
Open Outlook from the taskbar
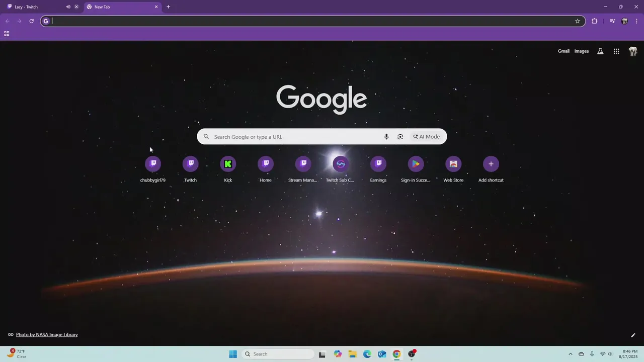382,354
